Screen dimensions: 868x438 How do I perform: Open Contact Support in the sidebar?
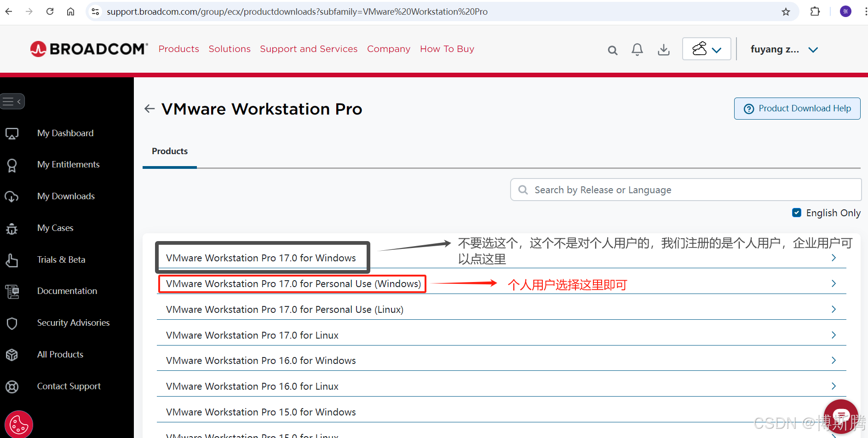pos(69,386)
